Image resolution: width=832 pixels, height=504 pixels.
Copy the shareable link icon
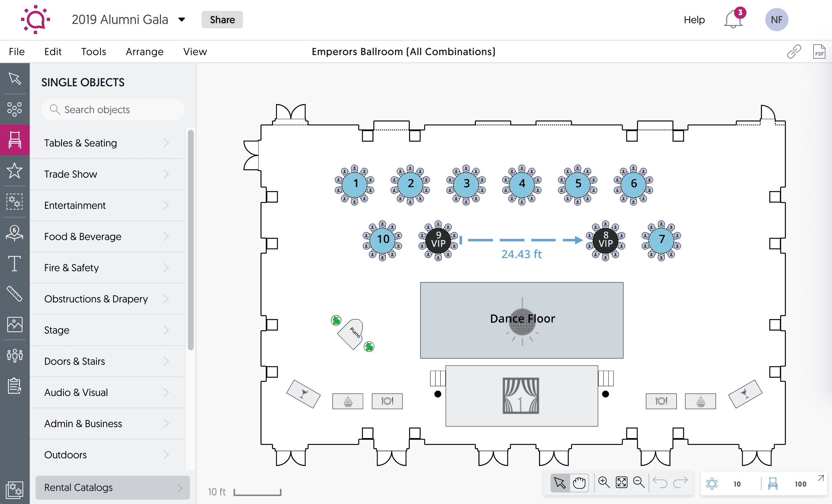tap(794, 51)
